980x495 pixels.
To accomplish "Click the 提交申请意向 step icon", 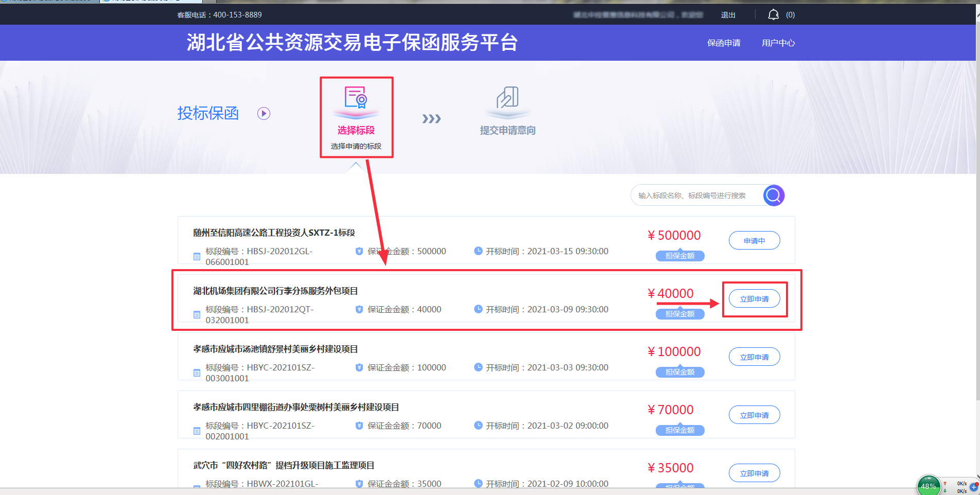I will pyautogui.click(x=507, y=98).
